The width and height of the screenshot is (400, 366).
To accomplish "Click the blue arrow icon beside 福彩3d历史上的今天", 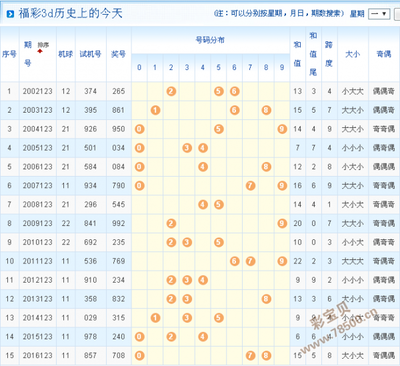I will click(10, 14).
